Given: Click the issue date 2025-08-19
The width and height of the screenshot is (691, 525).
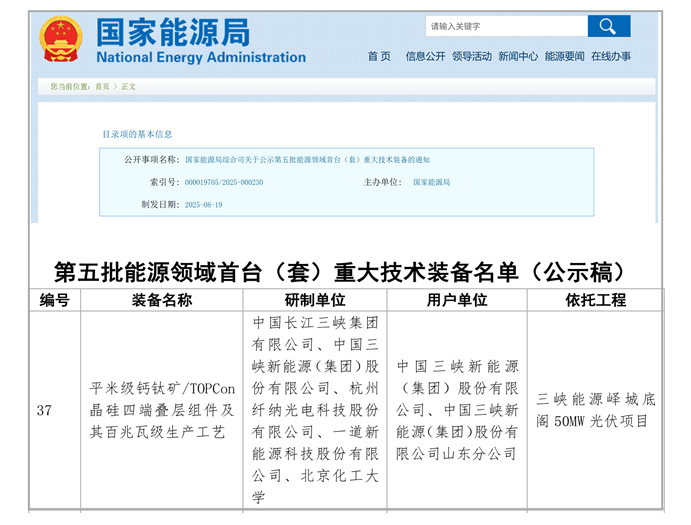Looking at the screenshot, I should click(204, 204).
